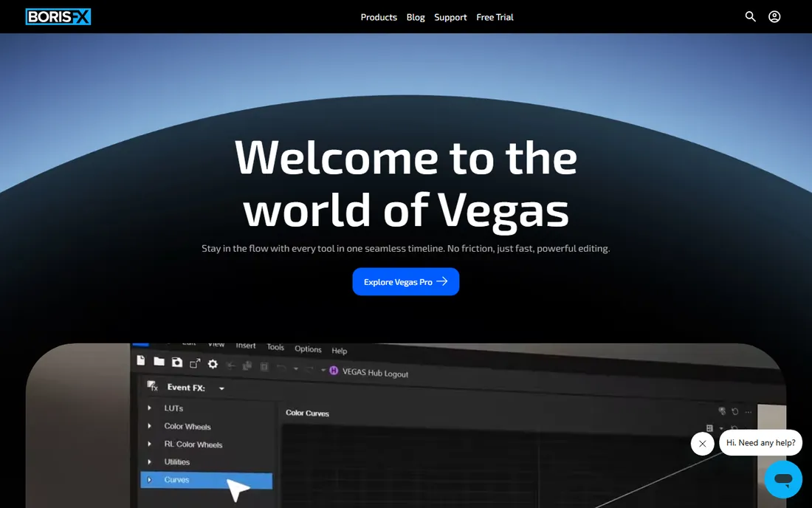Click the Color Curves panel title
The image size is (812, 508).
point(308,413)
